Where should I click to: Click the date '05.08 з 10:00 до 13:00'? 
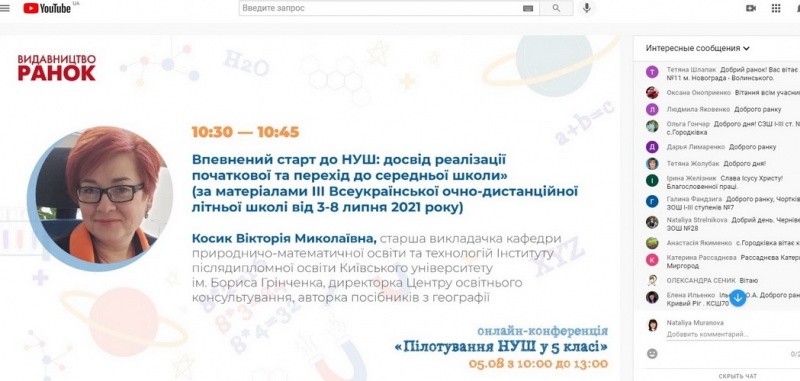pos(538,364)
